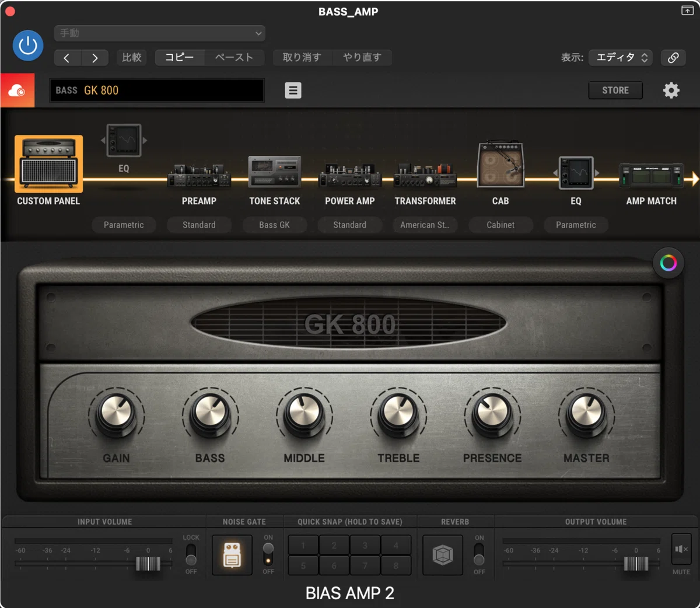
Task: Open the Cabinet type selector
Action: pyautogui.click(x=501, y=225)
